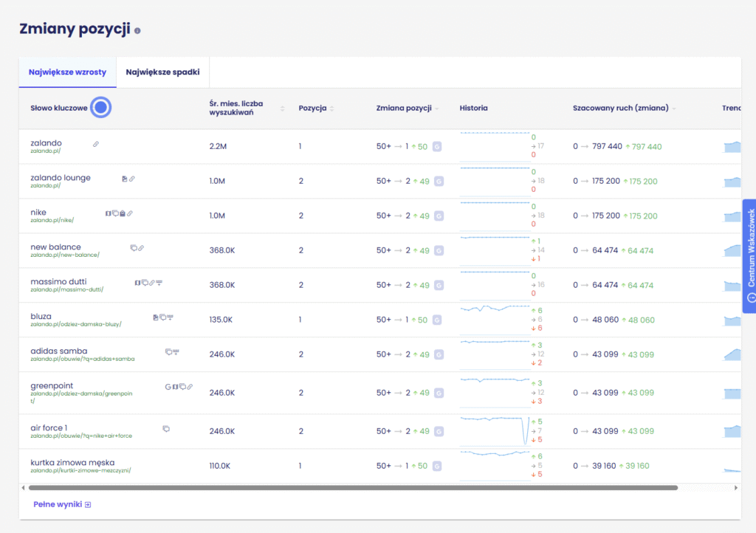
Task: Click the G badge in the nike row
Action: point(439,216)
